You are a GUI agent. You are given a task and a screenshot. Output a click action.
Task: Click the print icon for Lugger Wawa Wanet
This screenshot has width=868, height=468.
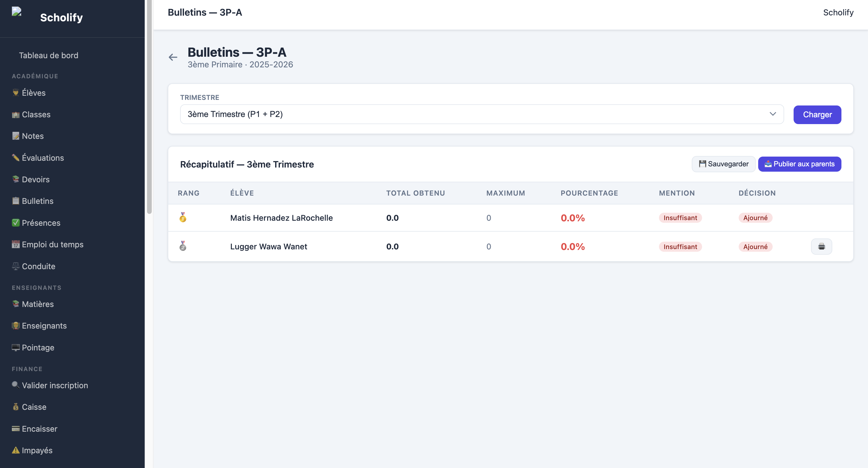click(821, 246)
